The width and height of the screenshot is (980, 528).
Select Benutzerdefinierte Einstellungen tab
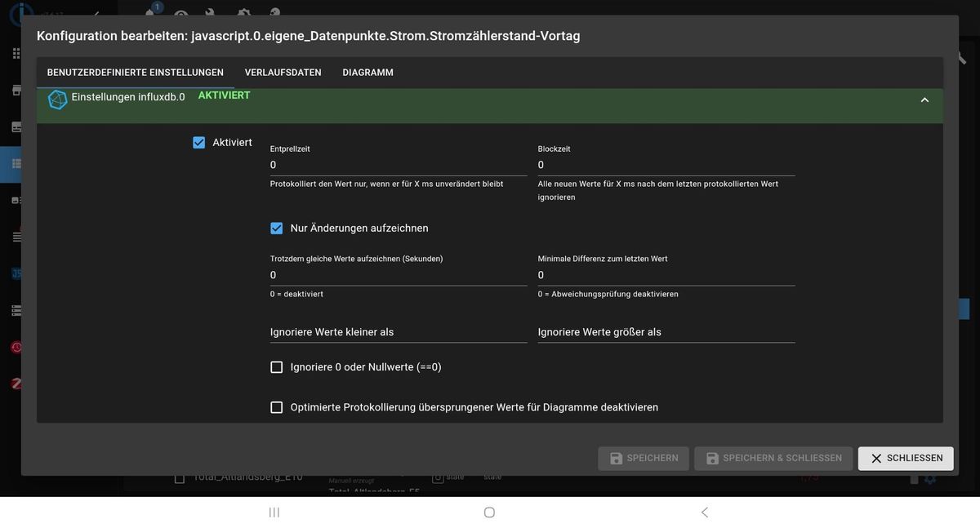coord(135,73)
